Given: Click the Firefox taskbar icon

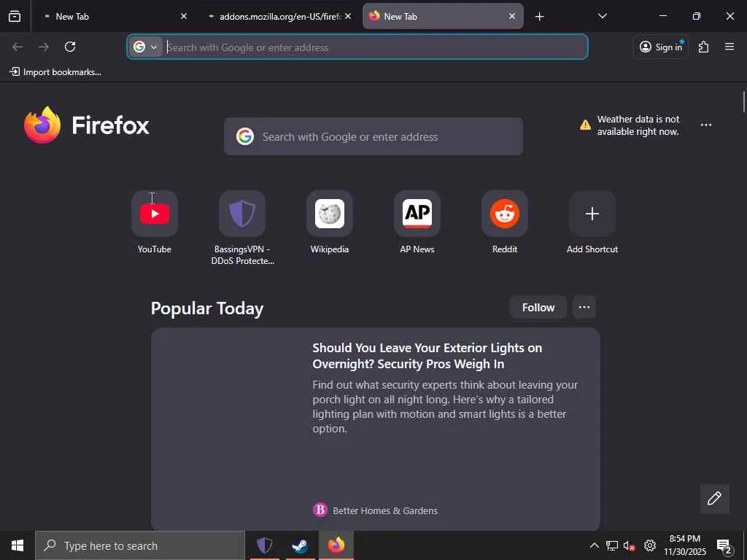Looking at the screenshot, I should [x=336, y=545].
